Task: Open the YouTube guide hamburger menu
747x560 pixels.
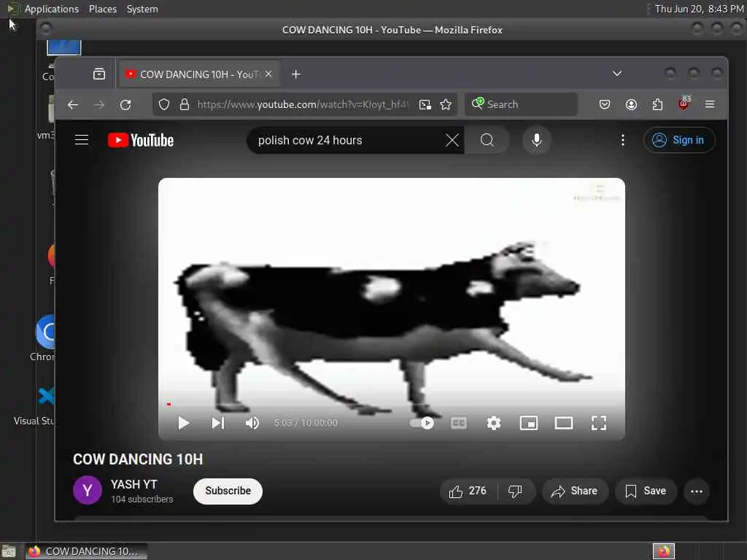Action: (82, 140)
